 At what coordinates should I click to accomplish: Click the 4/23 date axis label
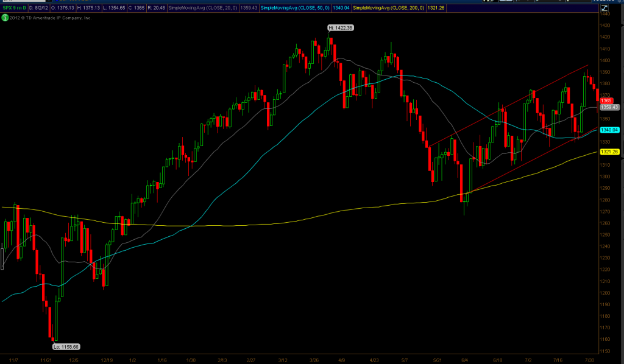tap(374, 360)
